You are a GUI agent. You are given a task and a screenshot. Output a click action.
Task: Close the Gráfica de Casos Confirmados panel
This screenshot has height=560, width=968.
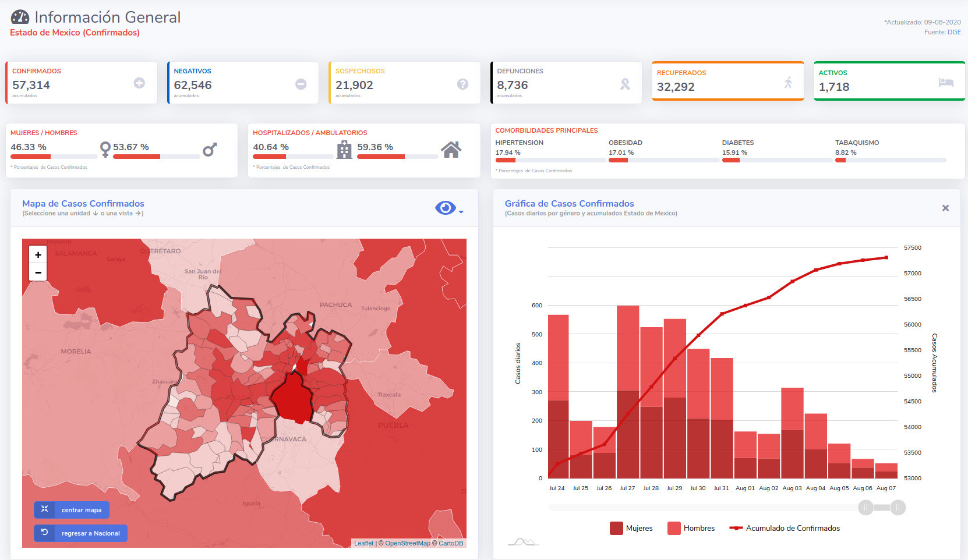(x=945, y=208)
